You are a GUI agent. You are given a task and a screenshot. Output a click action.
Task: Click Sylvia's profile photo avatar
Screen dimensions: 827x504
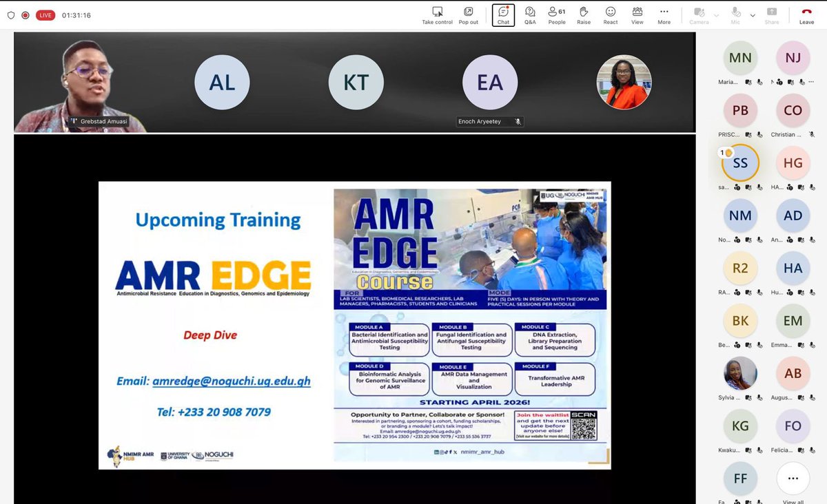click(740, 373)
